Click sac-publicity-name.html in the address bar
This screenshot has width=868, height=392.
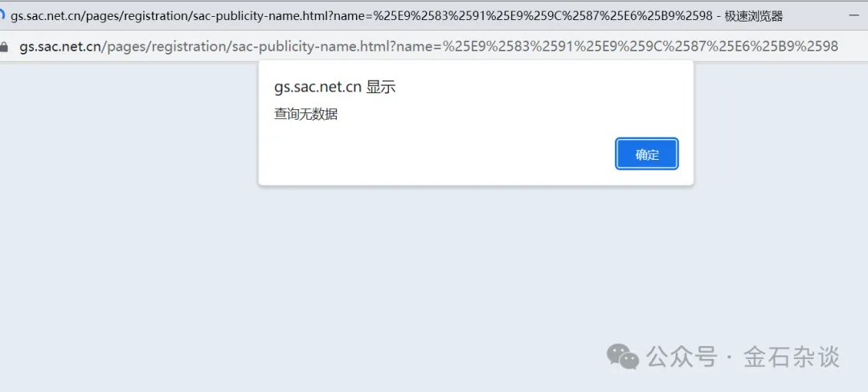point(313,47)
